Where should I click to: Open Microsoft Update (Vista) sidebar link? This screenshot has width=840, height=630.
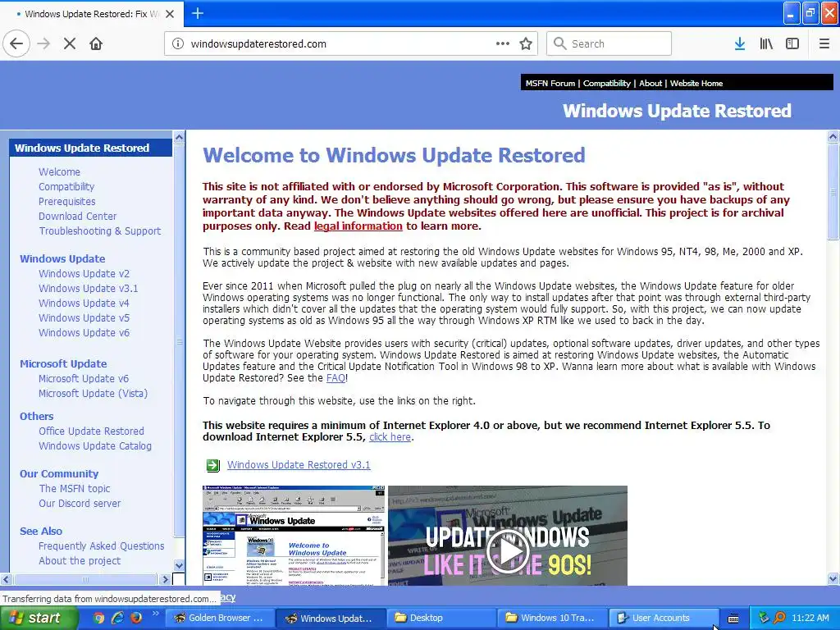click(93, 394)
